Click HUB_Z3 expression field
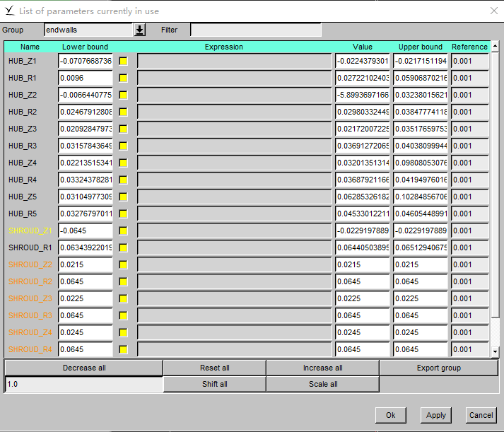Image resolution: width=504 pixels, height=432 pixels. pyautogui.click(x=234, y=129)
